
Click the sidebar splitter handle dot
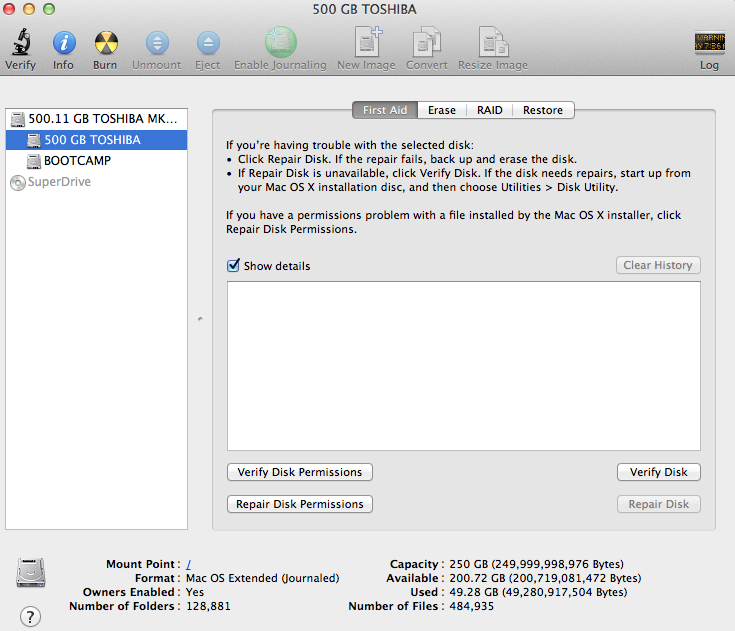200,319
